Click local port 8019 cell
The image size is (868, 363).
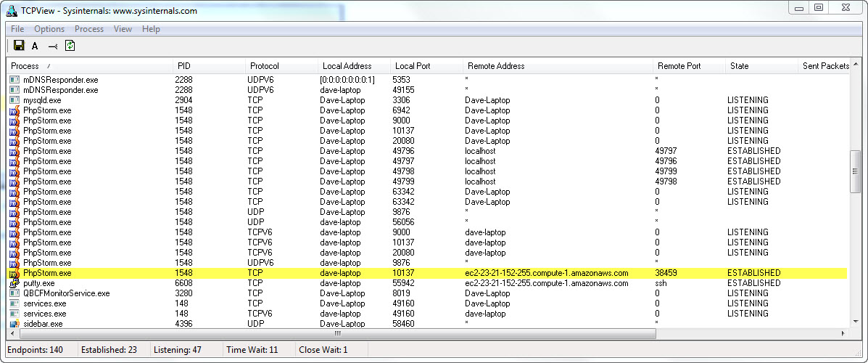coord(401,293)
